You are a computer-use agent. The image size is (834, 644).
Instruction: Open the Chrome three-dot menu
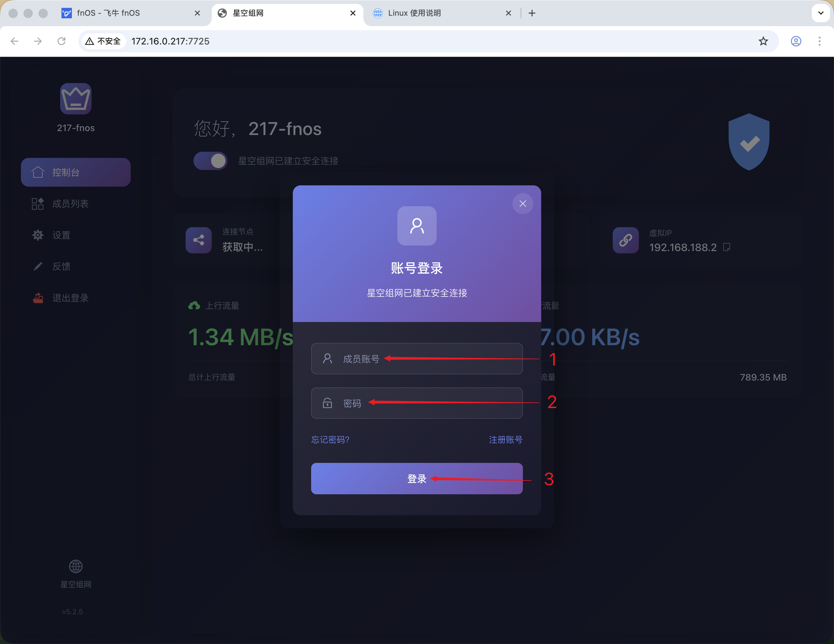pyautogui.click(x=819, y=41)
